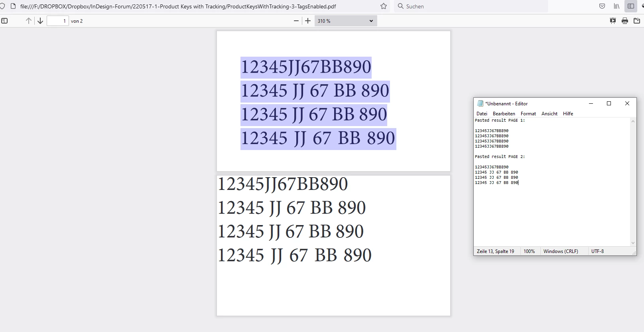Go to previous PDF page arrow
644x332 pixels.
click(x=29, y=21)
